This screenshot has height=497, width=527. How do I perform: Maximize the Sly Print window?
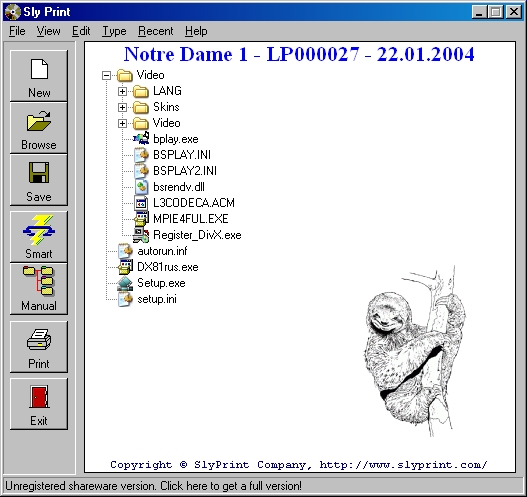[496, 12]
